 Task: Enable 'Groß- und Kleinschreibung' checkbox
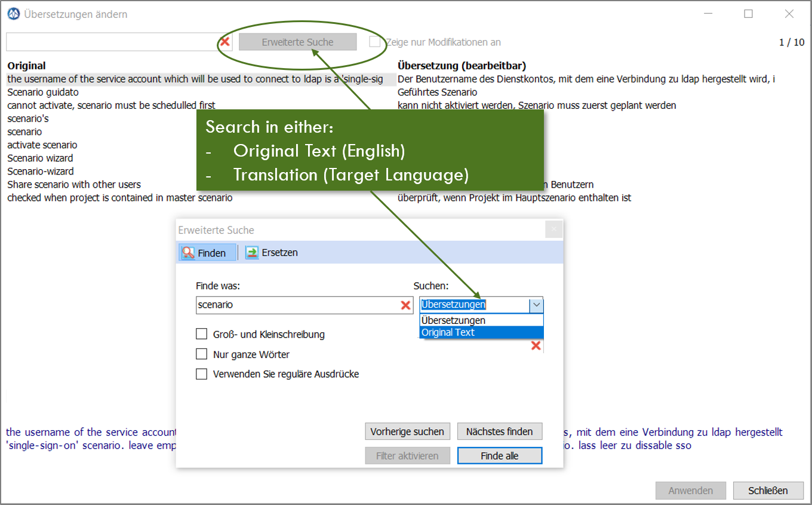tap(202, 334)
